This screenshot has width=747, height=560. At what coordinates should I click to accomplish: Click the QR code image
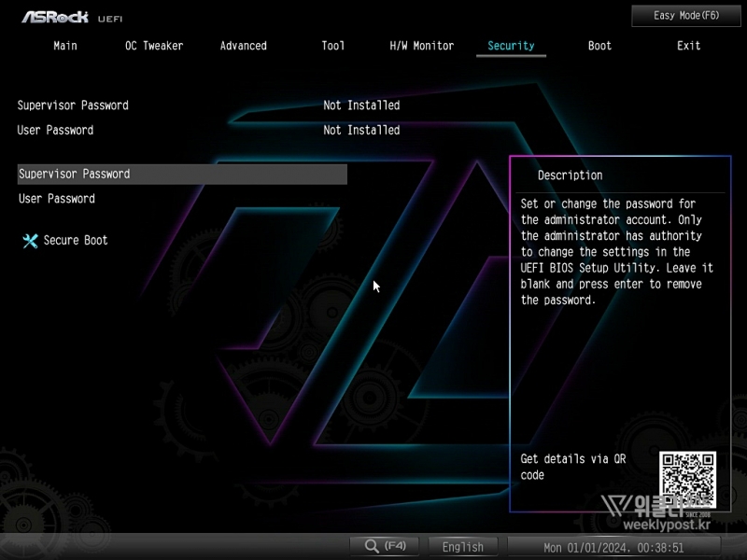pyautogui.click(x=687, y=480)
